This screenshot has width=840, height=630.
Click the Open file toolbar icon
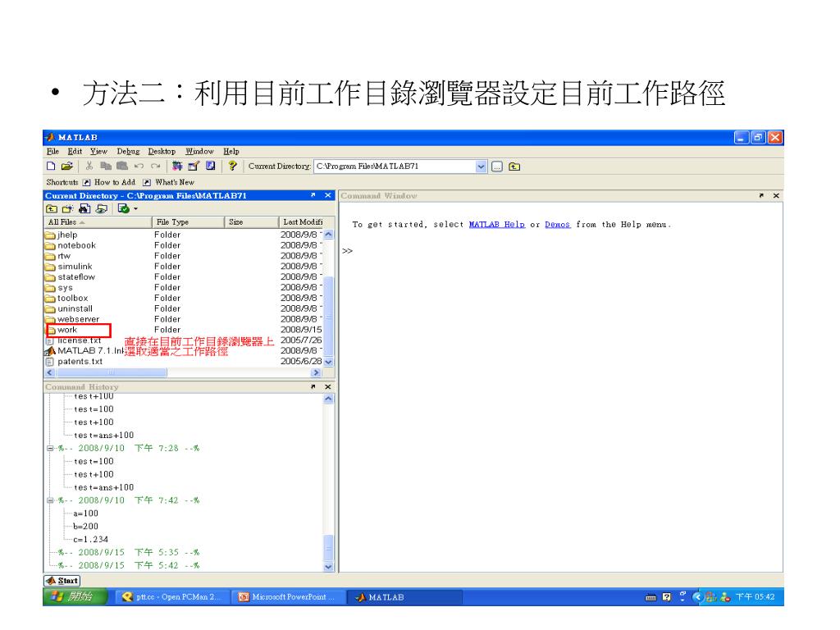point(67,166)
